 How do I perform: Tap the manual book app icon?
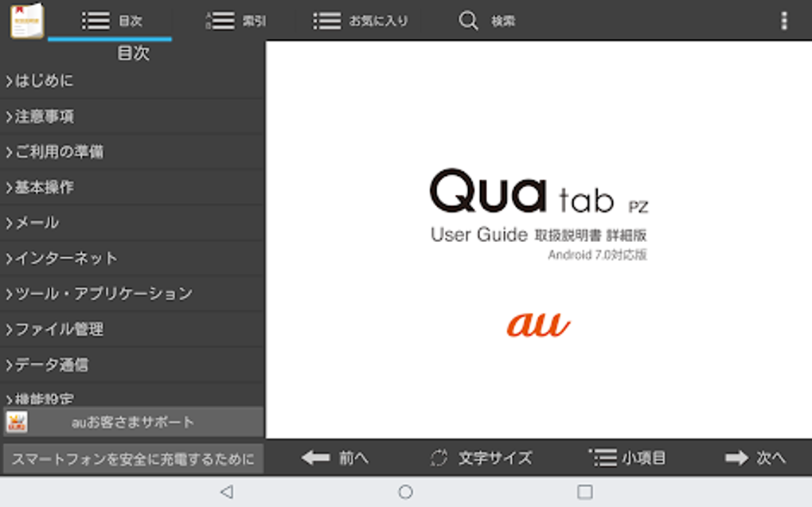[x=27, y=21]
